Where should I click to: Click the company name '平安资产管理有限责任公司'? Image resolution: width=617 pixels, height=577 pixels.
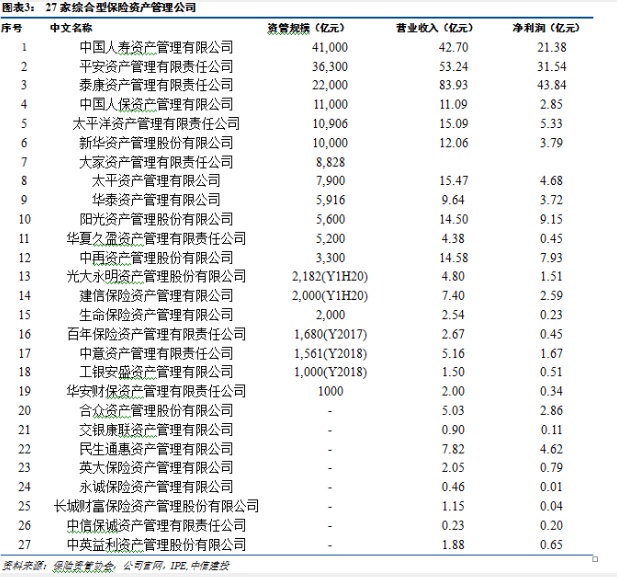[x=156, y=66]
